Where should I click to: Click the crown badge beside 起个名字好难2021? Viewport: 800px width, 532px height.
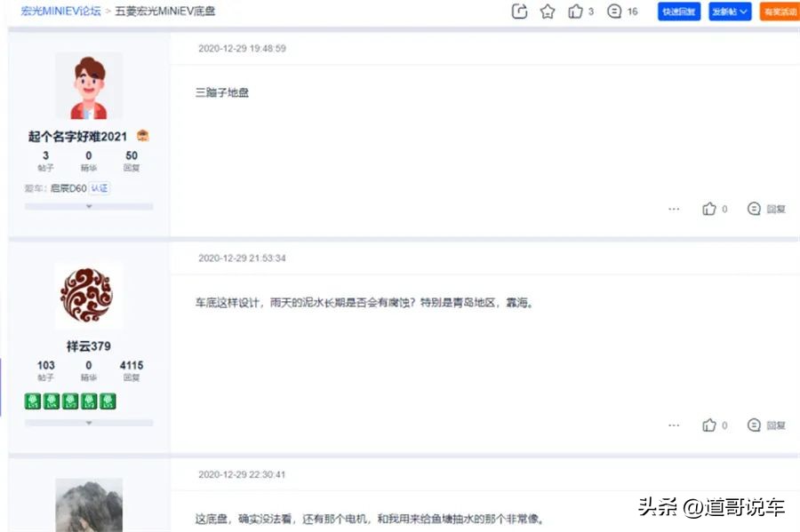(142, 135)
